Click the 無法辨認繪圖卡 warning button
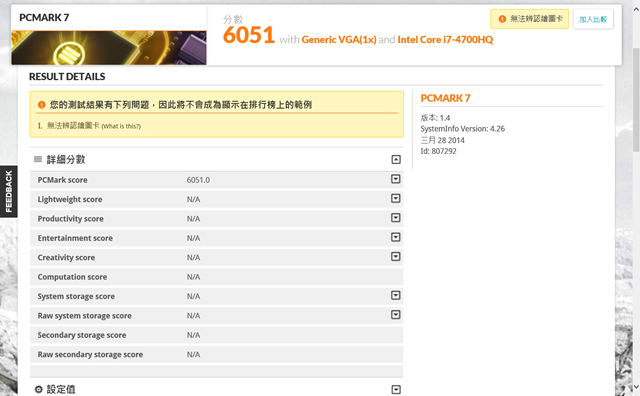 coord(529,19)
